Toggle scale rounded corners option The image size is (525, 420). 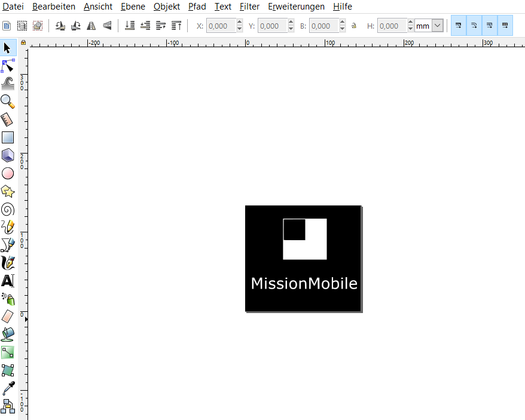pos(474,26)
